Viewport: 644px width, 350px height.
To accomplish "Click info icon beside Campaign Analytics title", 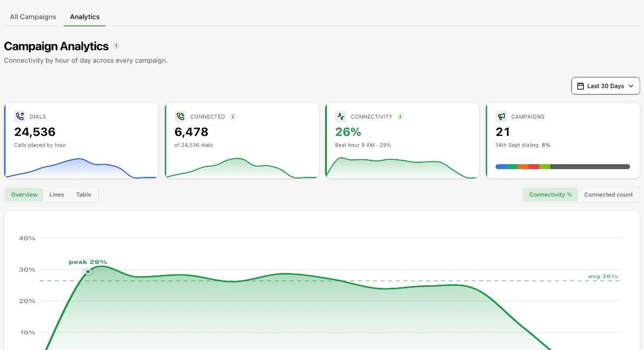I will point(116,46).
